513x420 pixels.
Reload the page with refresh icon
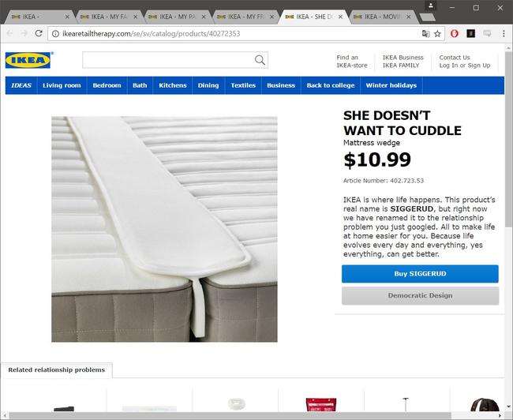click(x=39, y=33)
